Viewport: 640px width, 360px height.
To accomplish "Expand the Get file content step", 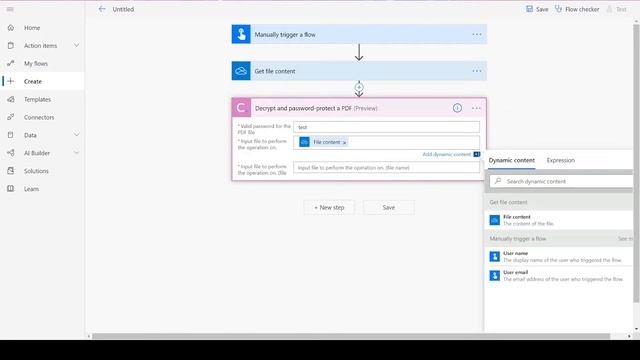I will (359, 71).
